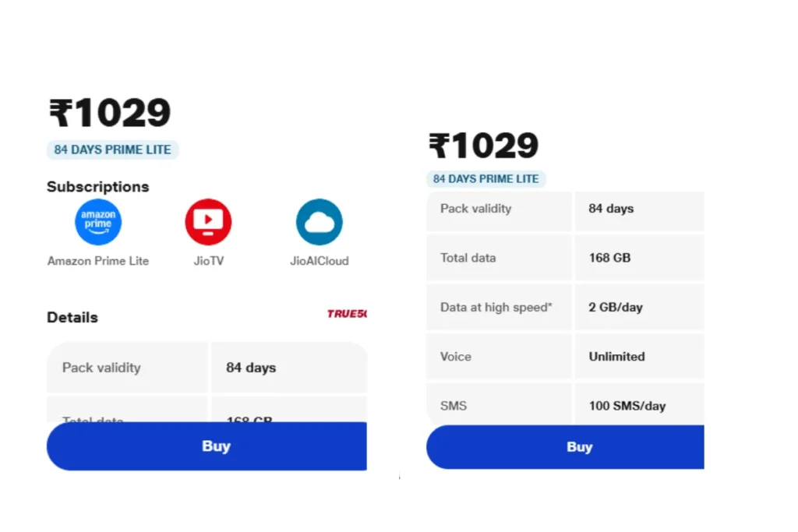Select the Data at high speed row
This screenshot has height=532, width=798.
click(566, 307)
